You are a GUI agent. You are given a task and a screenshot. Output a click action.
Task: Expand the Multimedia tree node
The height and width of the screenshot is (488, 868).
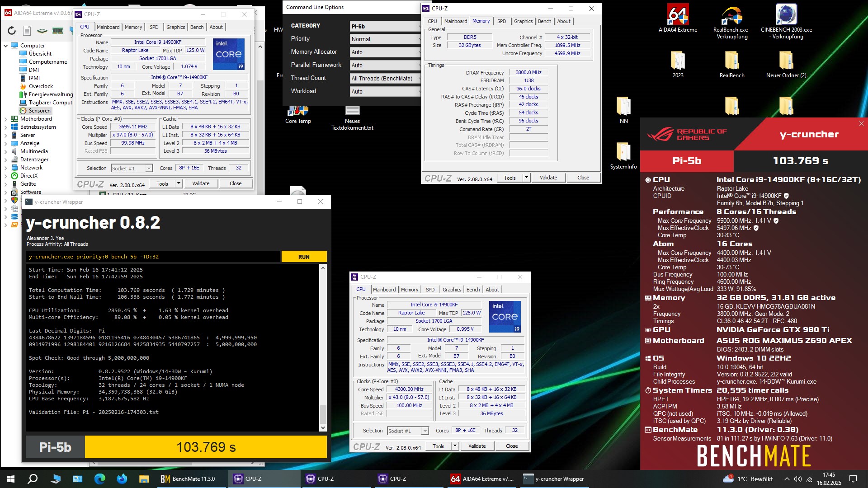click(5, 151)
